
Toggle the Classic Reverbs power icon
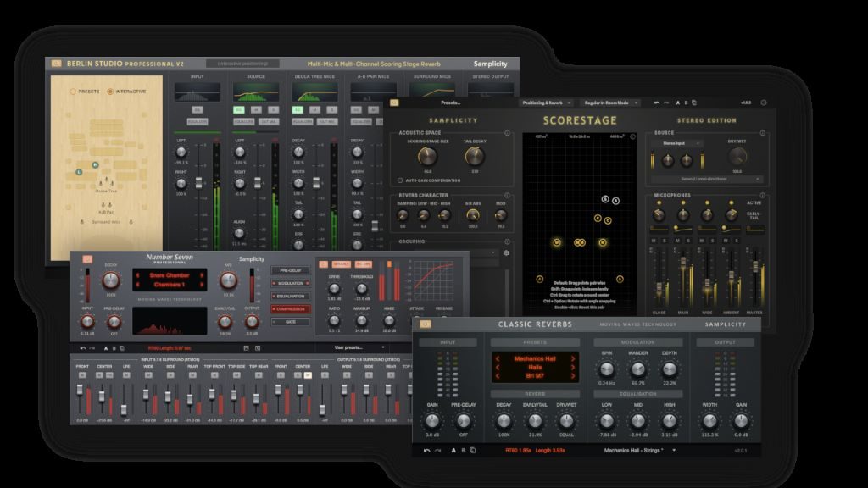point(426,324)
